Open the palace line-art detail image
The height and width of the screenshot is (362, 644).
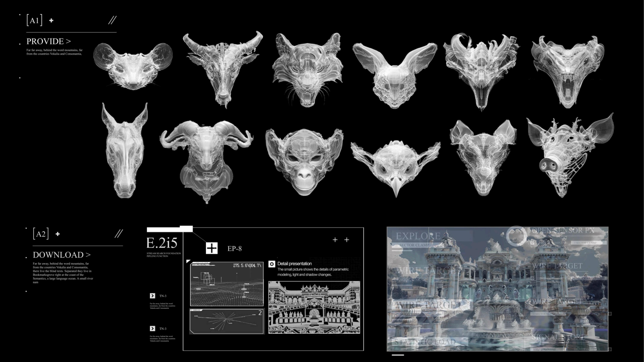[314, 308]
